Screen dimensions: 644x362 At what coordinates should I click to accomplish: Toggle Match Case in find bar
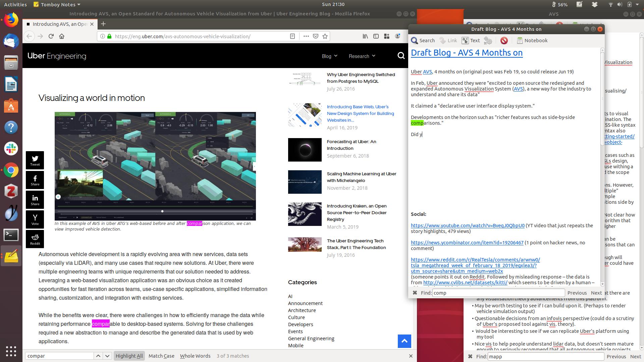pyautogui.click(x=161, y=356)
